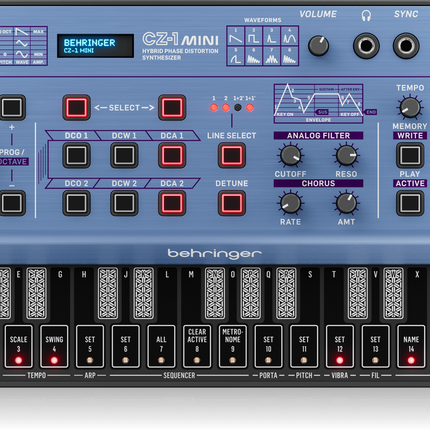430x430 pixels.
Task: Click the filter CUTOFF knob
Action: pyautogui.click(x=290, y=155)
